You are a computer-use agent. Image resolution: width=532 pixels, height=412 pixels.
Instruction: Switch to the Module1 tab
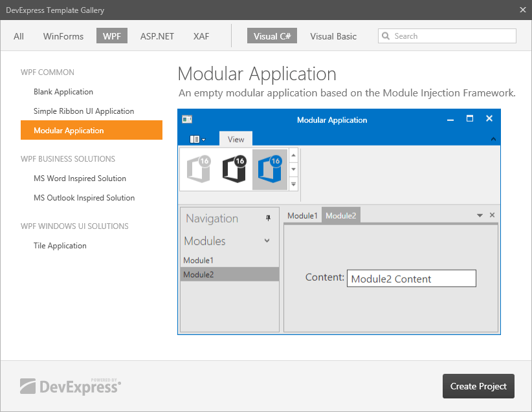302,215
